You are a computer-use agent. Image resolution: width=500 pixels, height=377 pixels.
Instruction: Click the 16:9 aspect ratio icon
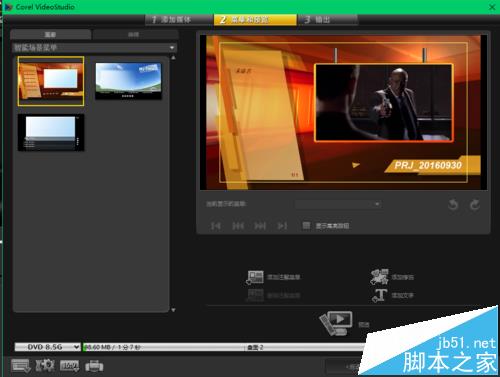point(69,366)
